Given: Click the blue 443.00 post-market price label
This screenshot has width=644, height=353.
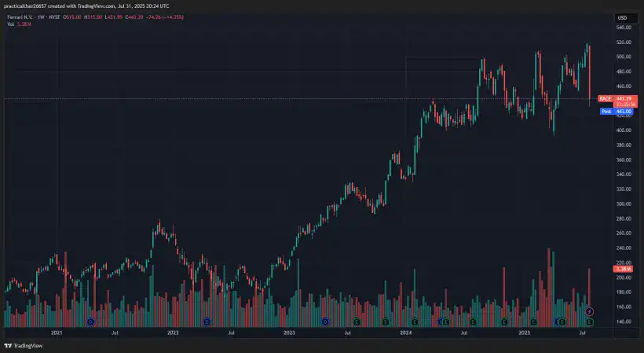Looking at the screenshot, I should click(x=625, y=112).
